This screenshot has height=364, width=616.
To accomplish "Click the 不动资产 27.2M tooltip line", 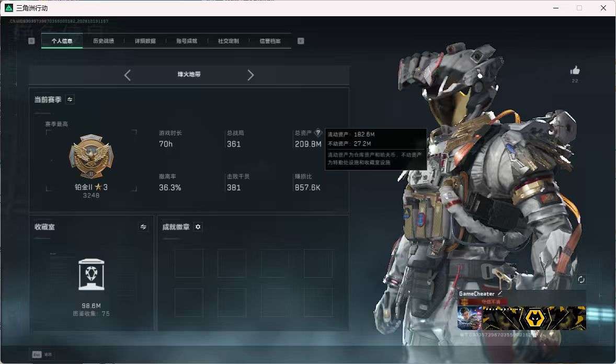I will 349,144.
